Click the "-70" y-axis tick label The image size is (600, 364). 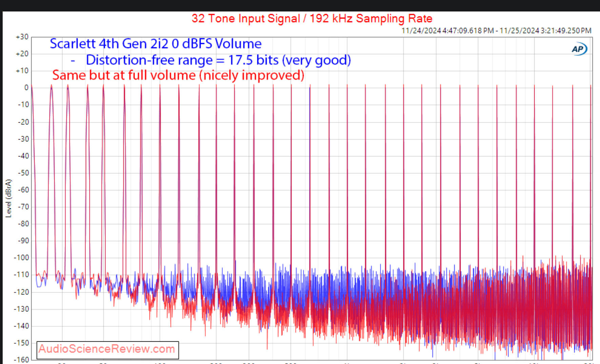click(23, 207)
